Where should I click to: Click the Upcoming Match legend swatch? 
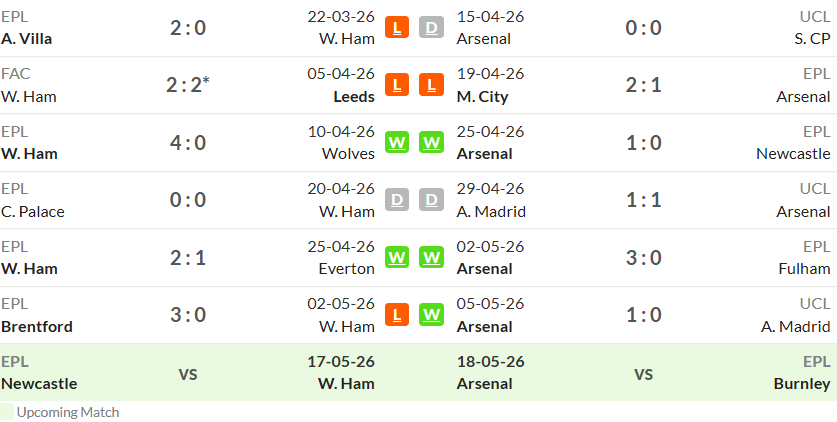pyautogui.click(x=7, y=411)
